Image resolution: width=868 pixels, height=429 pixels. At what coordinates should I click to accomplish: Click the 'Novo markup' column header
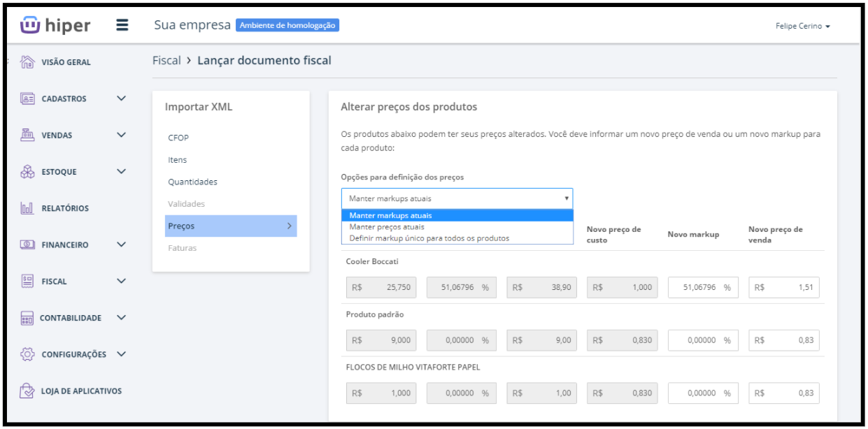click(x=693, y=235)
